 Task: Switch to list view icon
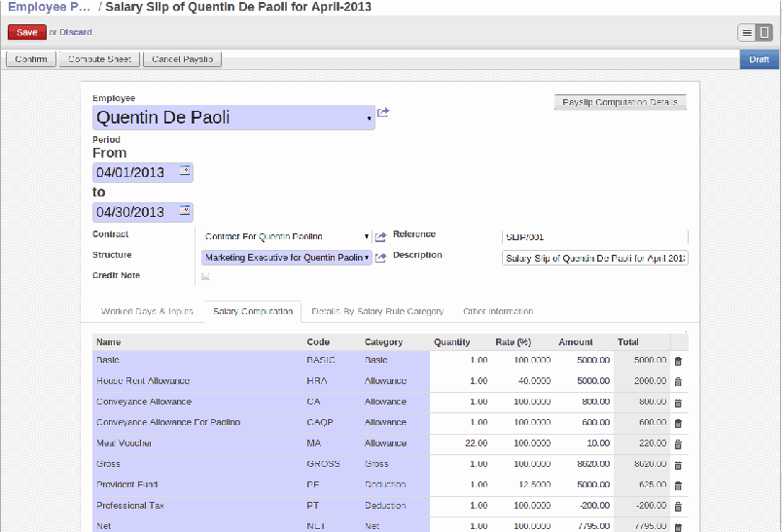click(x=747, y=32)
